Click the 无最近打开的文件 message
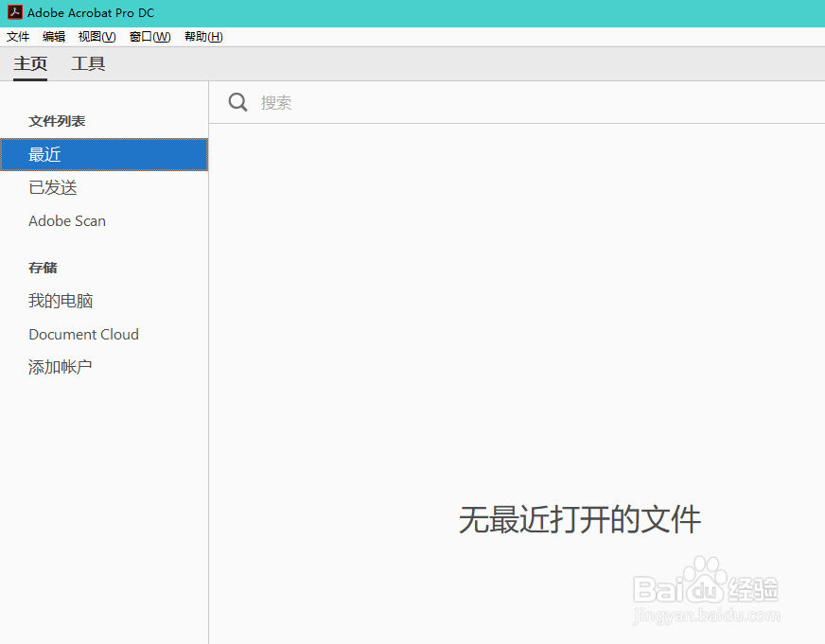Image resolution: width=825 pixels, height=644 pixels. pyautogui.click(x=580, y=519)
